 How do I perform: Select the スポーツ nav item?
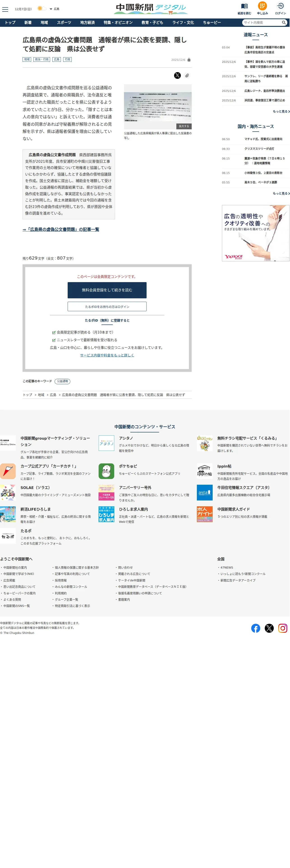[x=64, y=23]
